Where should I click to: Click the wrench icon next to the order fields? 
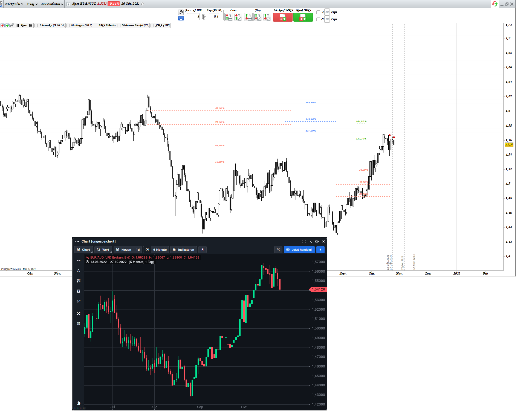click(x=181, y=12)
